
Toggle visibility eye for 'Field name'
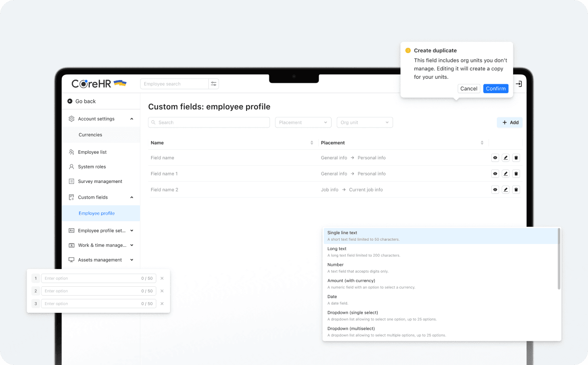pyautogui.click(x=495, y=158)
